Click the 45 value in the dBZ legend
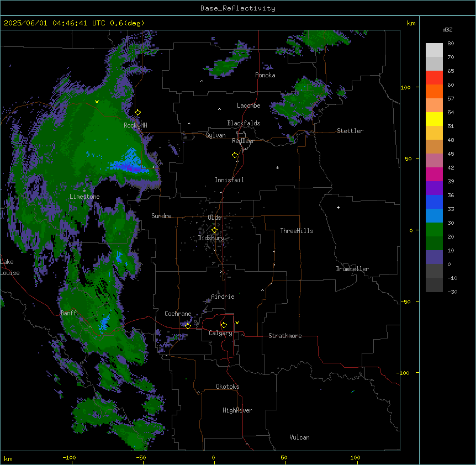Screen dimensions: 476x465 click(451, 154)
